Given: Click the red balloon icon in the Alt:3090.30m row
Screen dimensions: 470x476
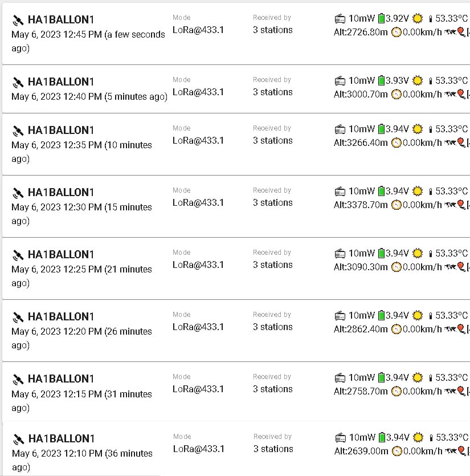Looking at the screenshot, I should point(461,267).
